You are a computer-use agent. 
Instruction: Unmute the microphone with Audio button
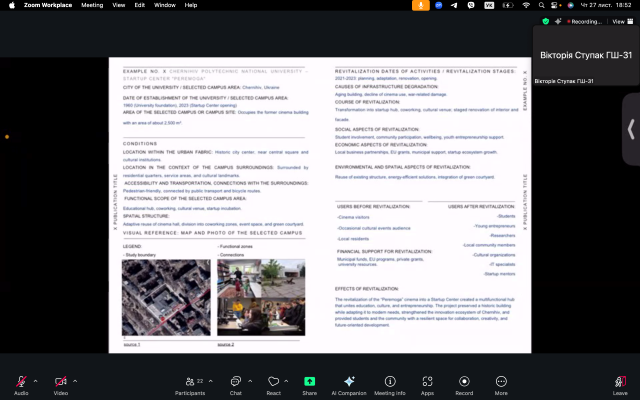[x=21, y=382]
